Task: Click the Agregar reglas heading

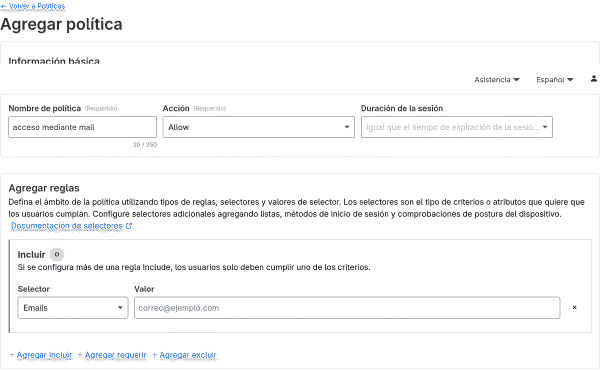Action: point(44,188)
